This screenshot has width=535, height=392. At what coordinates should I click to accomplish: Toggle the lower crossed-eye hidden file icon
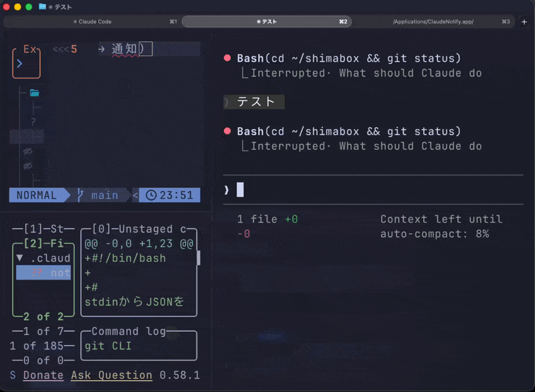[x=28, y=166]
